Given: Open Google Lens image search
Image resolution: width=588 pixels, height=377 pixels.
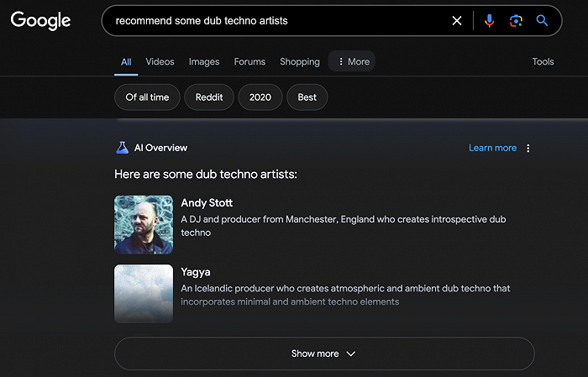Looking at the screenshot, I should [x=516, y=21].
